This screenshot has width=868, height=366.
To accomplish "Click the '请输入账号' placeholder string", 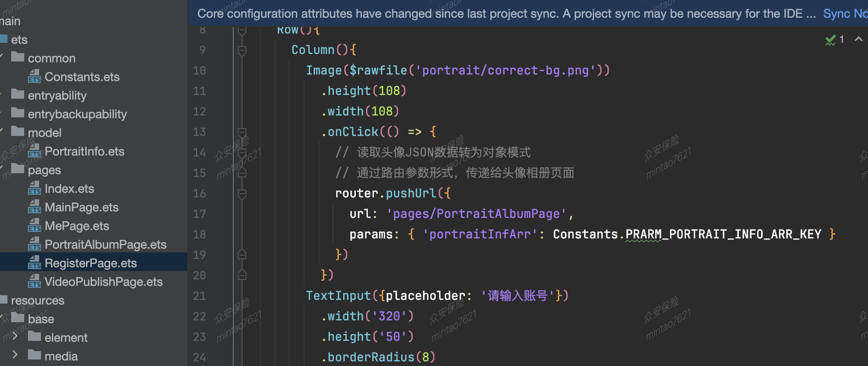I will point(517,296).
